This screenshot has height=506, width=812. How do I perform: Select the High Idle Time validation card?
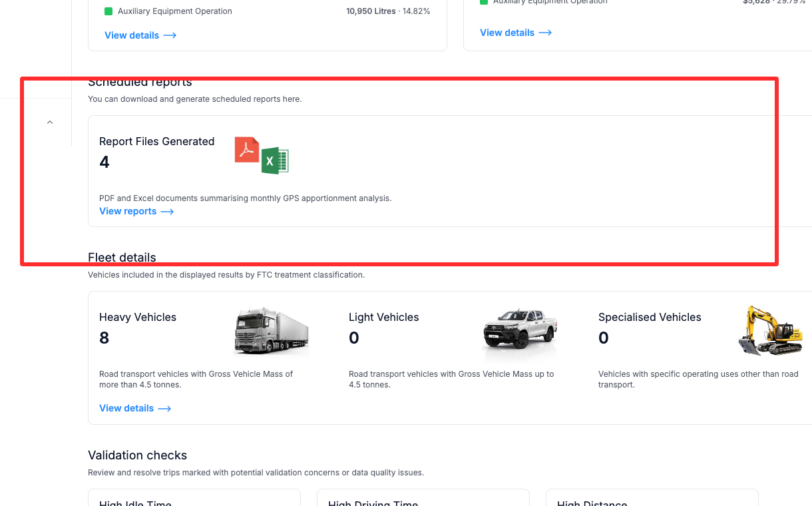pos(194,499)
